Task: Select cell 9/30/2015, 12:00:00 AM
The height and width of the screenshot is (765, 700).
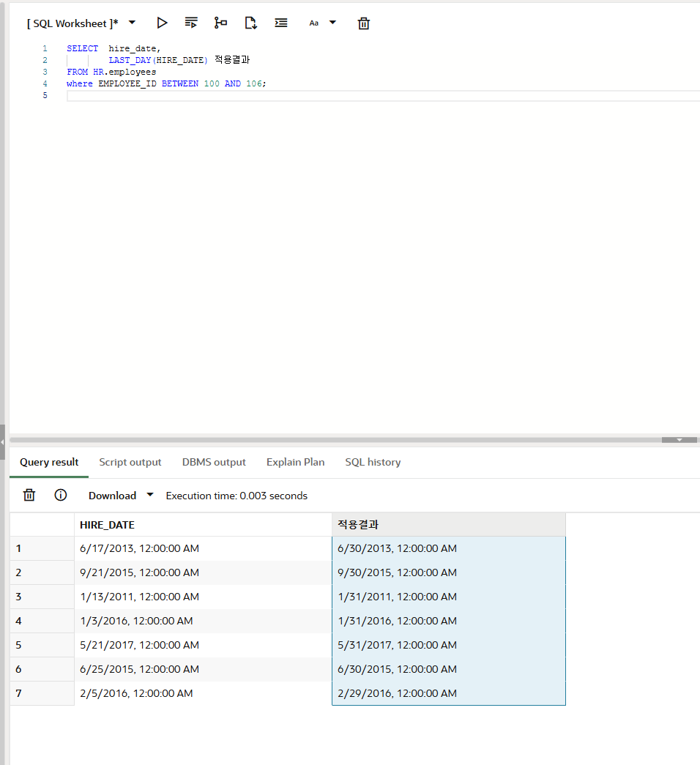Action: 449,572
